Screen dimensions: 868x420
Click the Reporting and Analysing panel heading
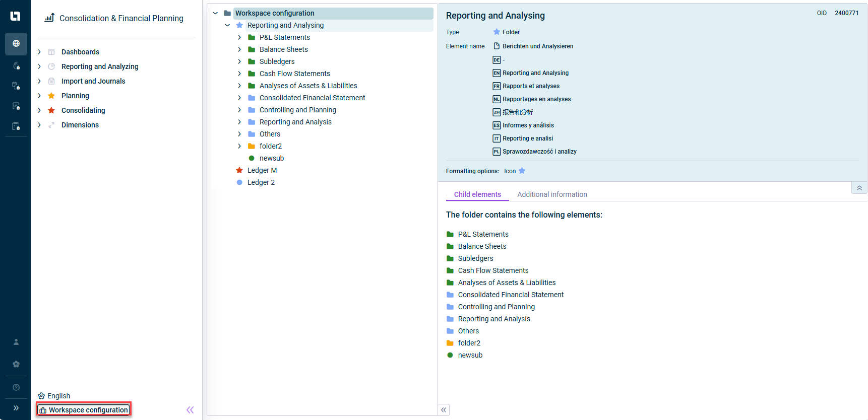click(x=495, y=16)
